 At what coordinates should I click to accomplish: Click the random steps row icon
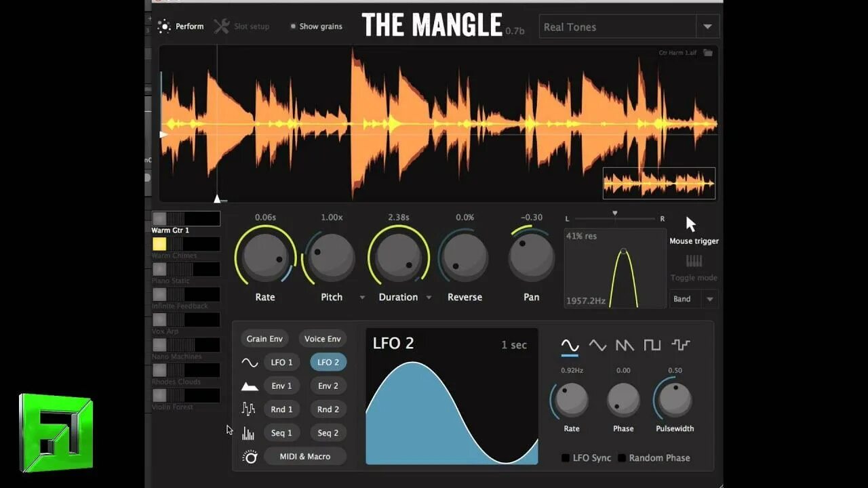point(249,409)
